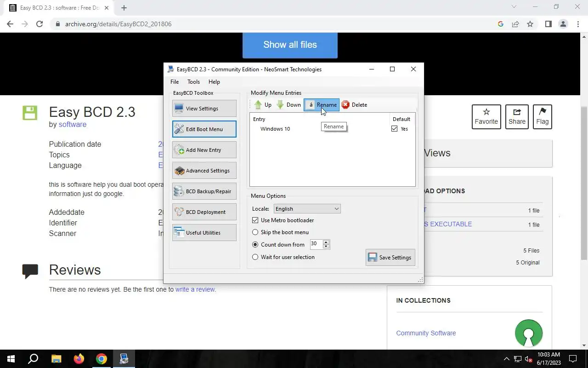588x368 pixels.
Task: Delete the selected boot entry
Action: coord(354,105)
